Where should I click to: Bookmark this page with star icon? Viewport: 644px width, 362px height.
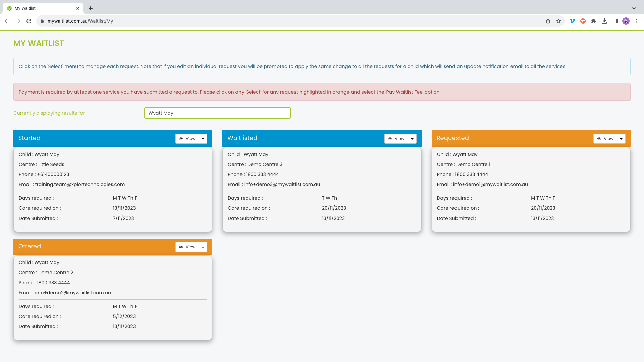tap(559, 21)
